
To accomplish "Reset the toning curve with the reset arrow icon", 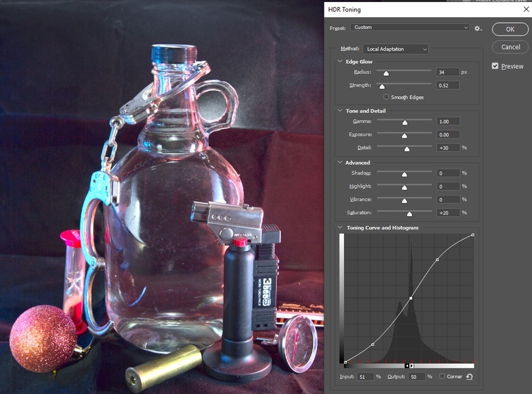I will click(469, 377).
